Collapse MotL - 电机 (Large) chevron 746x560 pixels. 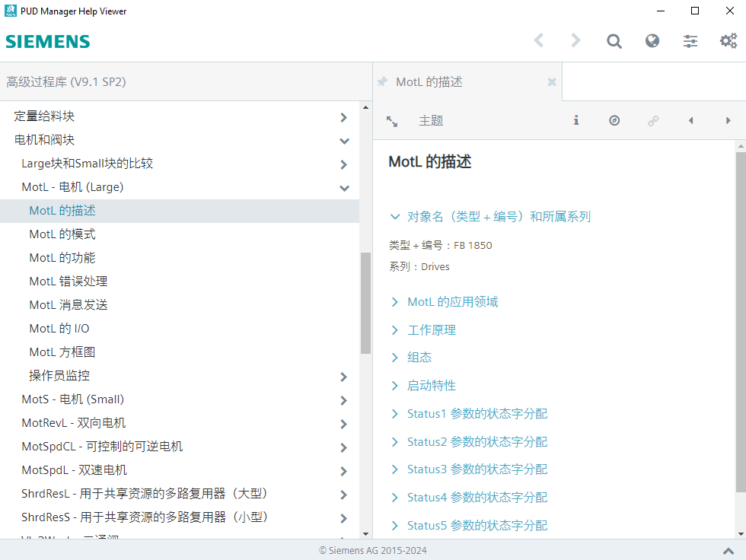(344, 188)
